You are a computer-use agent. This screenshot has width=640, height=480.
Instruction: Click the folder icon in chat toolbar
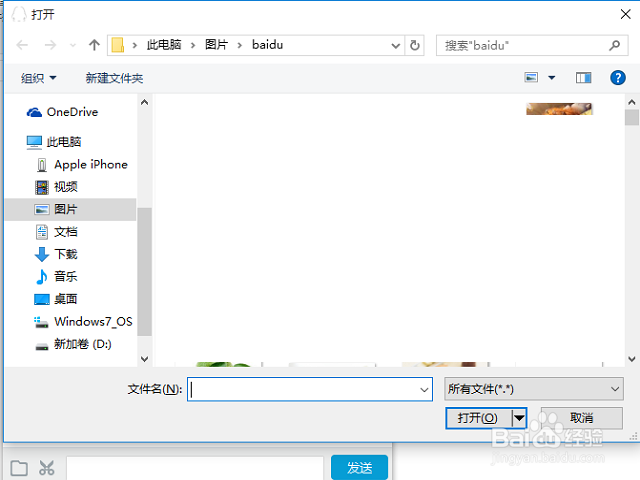19,468
